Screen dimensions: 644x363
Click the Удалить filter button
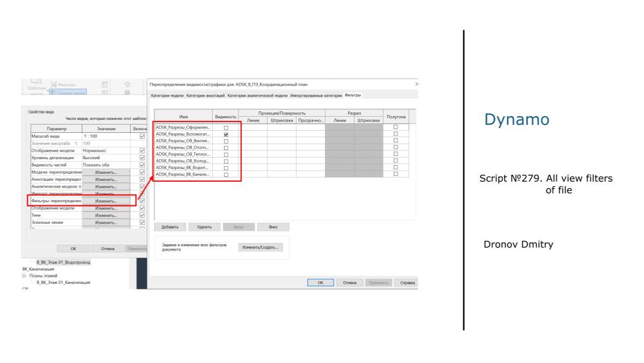pyautogui.click(x=204, y=227)
